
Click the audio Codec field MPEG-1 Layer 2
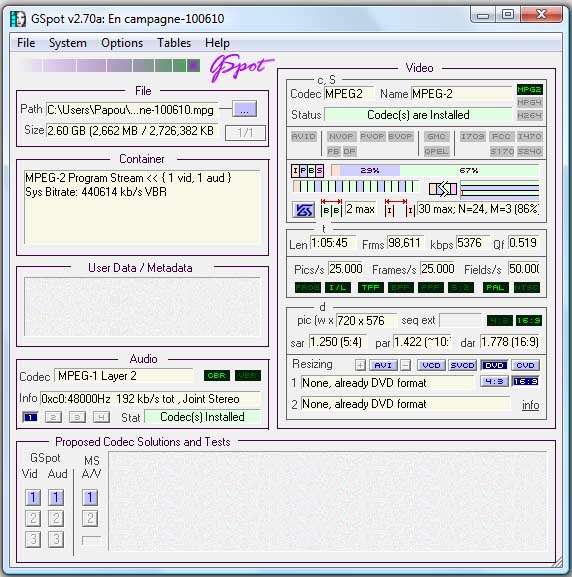click(124, 376)
